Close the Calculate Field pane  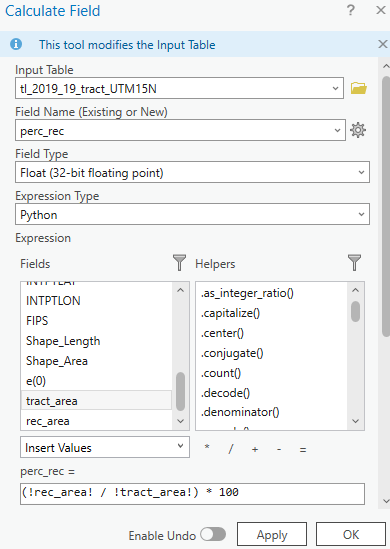(381, 10)
